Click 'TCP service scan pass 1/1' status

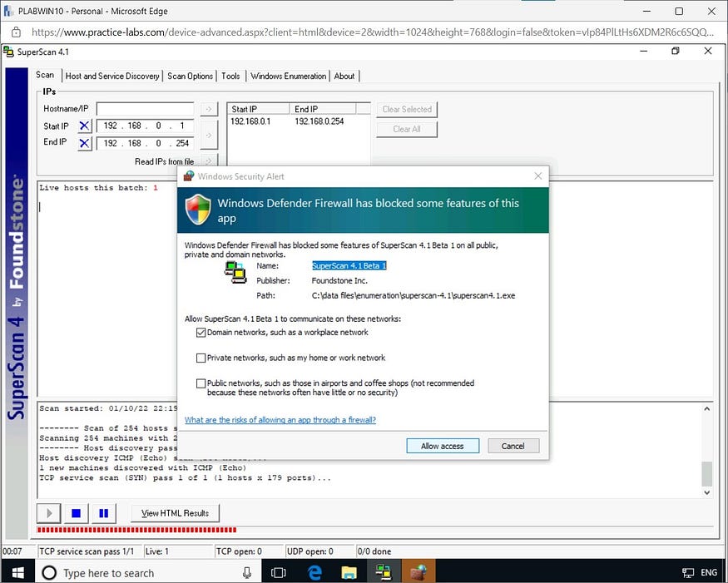pos(90,551)
